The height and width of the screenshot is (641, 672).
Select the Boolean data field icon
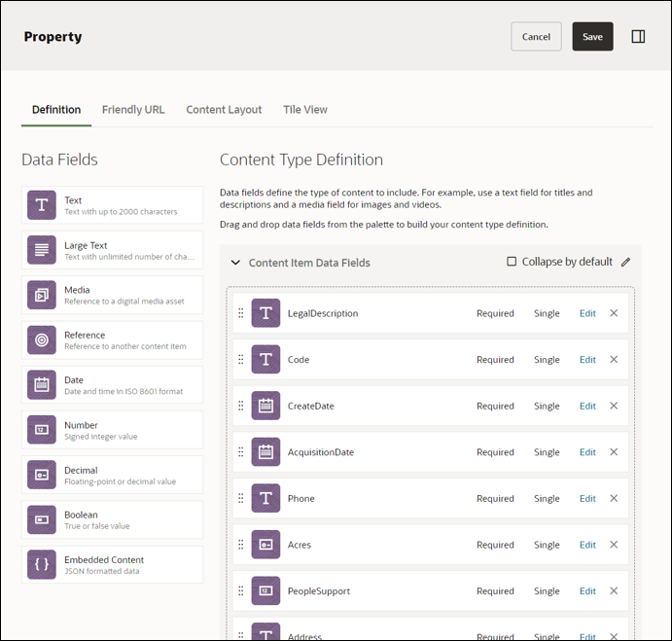(42, 519)
